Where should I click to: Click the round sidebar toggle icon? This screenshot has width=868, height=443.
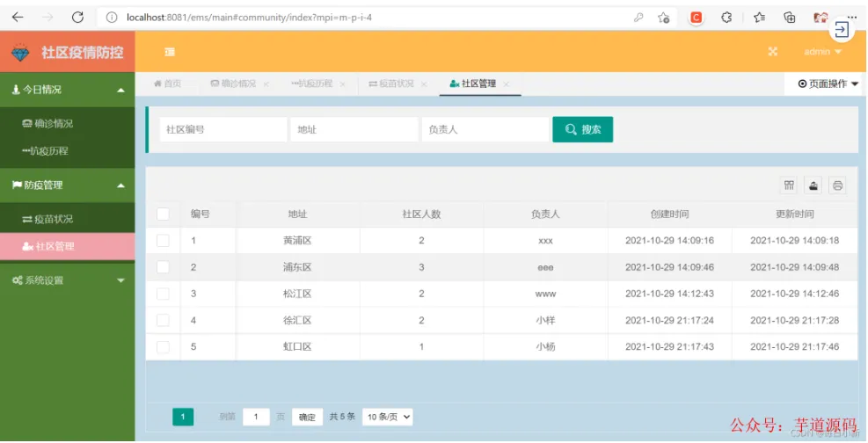click(842, 29)
